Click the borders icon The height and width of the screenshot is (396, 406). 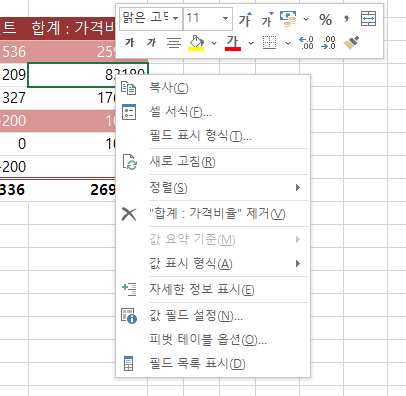(x=269, y=43)
